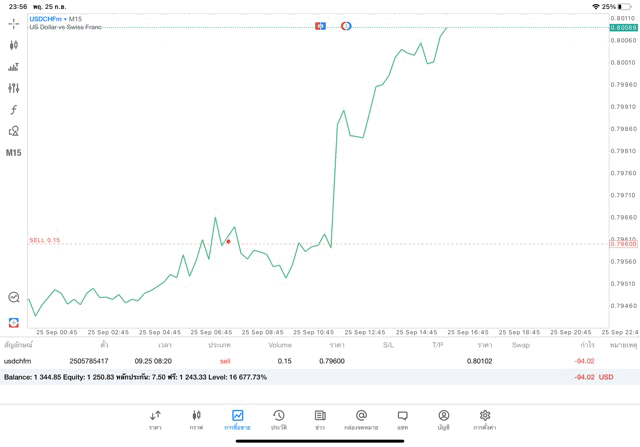Click the zoom chart icon at lower left
This screenshot has height=447, width=640.
[x=13, y=297]
